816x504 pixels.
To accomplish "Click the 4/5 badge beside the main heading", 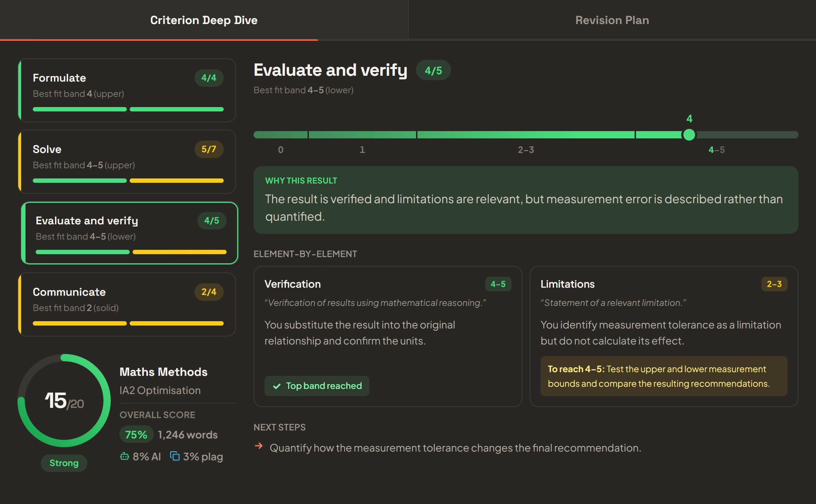I will [x=433, y=70].
